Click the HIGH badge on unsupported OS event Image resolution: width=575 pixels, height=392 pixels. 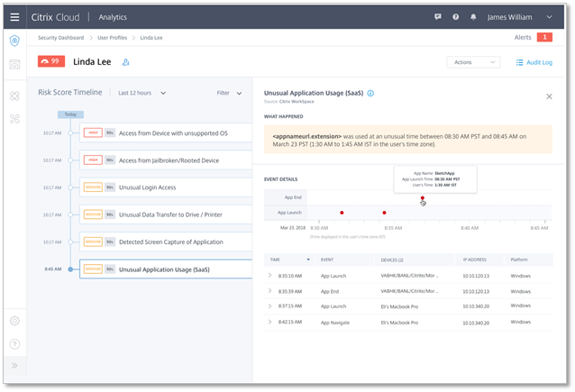point(93,132)
